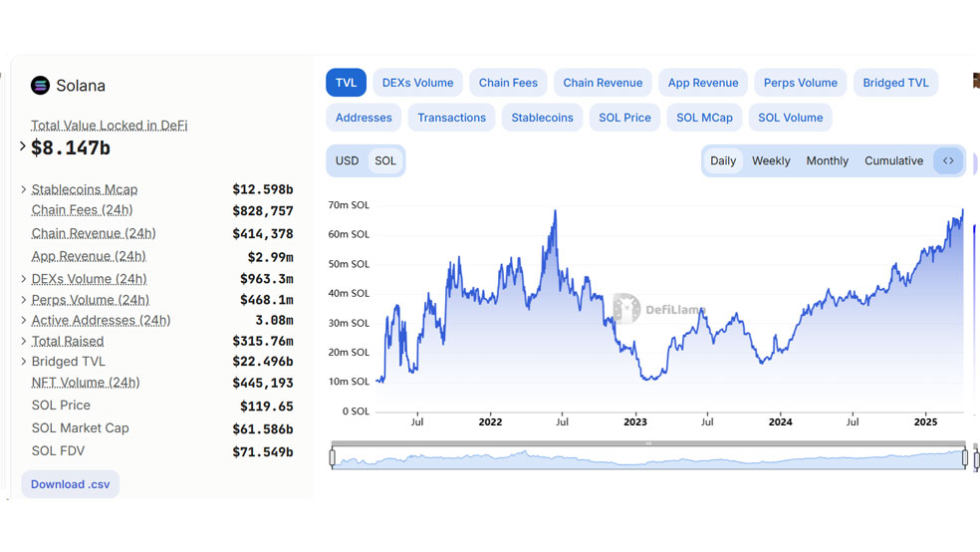Click App Revenue (24h) label
The image size is (980, 552).
point(89,256)
